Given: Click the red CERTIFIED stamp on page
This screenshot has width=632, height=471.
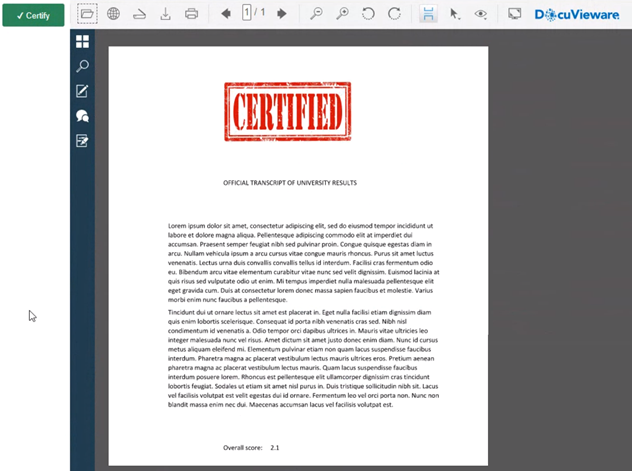Looking at the screenshot, I should [288, 108].
